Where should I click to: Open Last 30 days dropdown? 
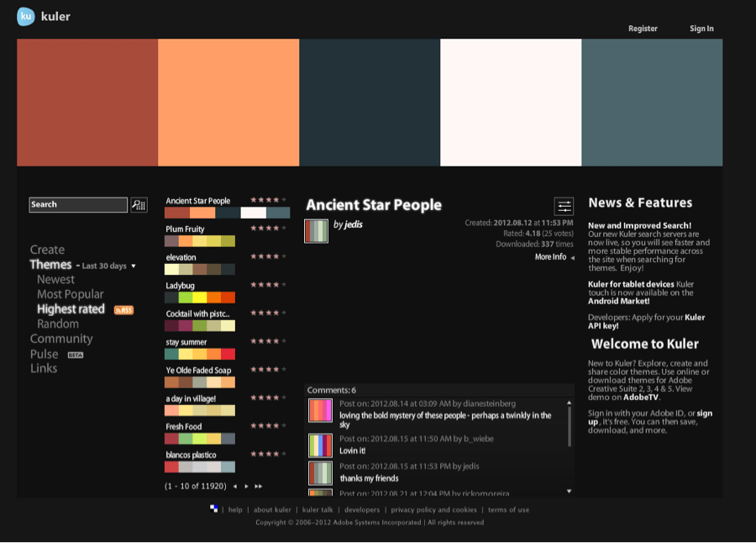tap(108, 266)
